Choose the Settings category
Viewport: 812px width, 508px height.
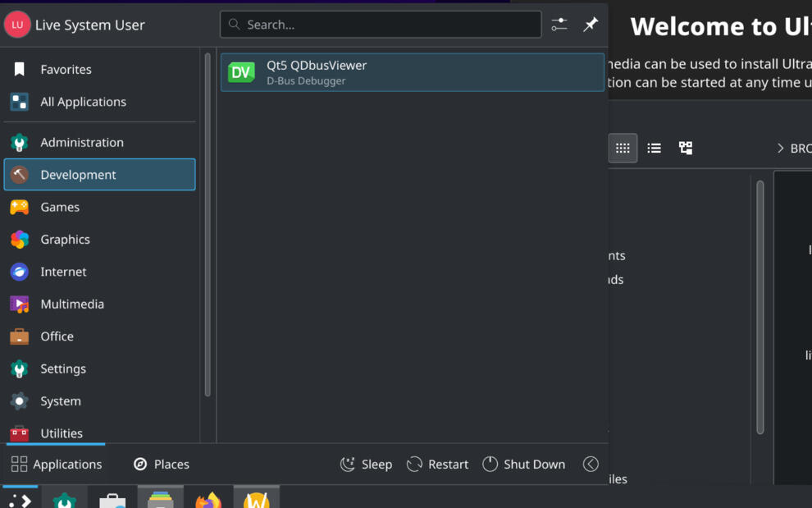(x=99, y=368)
